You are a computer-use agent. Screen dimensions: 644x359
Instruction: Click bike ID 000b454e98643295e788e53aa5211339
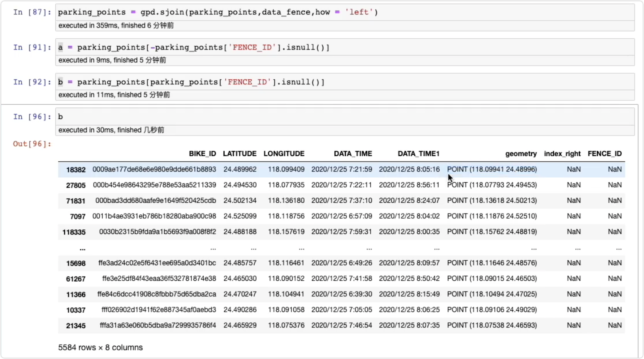click(154, 185)
